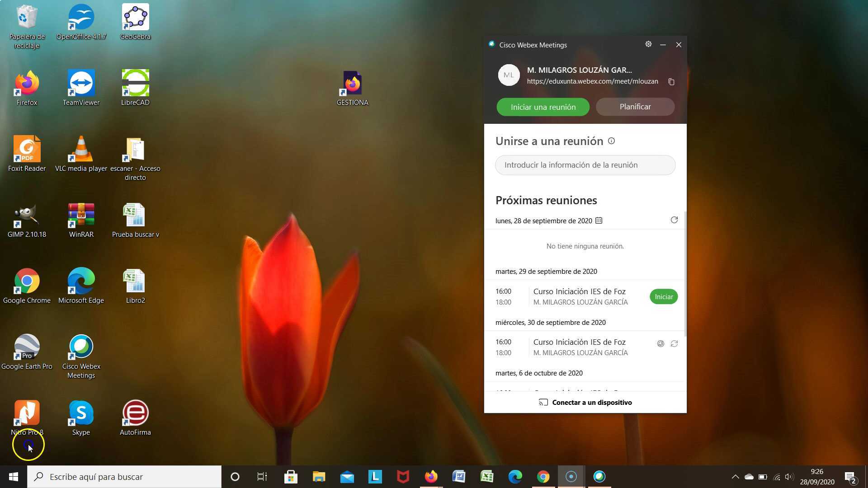This screenshot has height=488, width=868.
Task: Click the ML profile avatar
Action: 509,75
